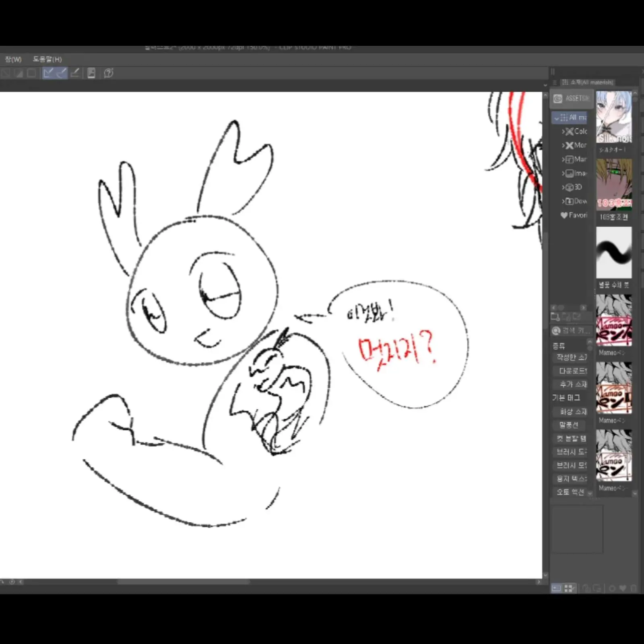Select the 소재 [All materials] tab
This screenshot has width=644, height=644.
588,82
